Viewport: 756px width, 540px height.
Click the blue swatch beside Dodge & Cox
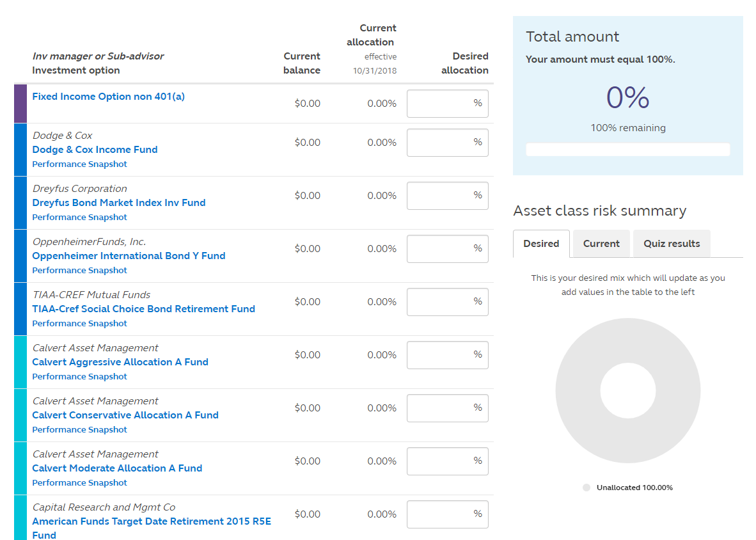[20, 150]
